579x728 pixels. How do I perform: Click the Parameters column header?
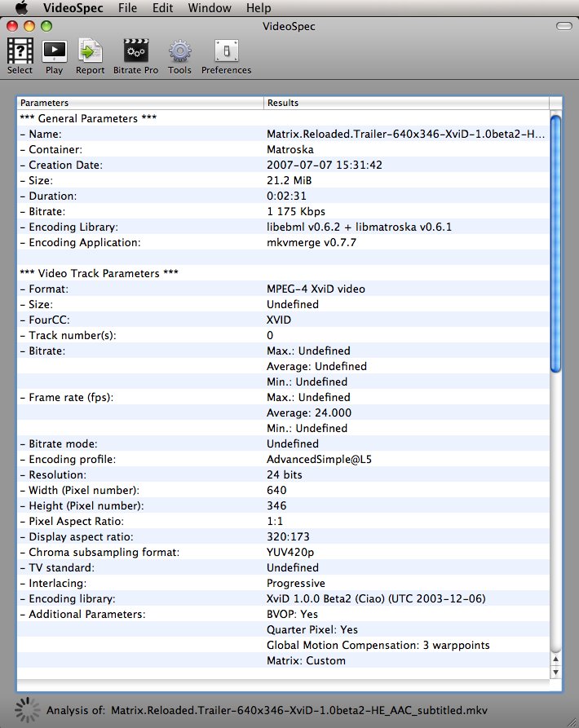tap(140, 103)
